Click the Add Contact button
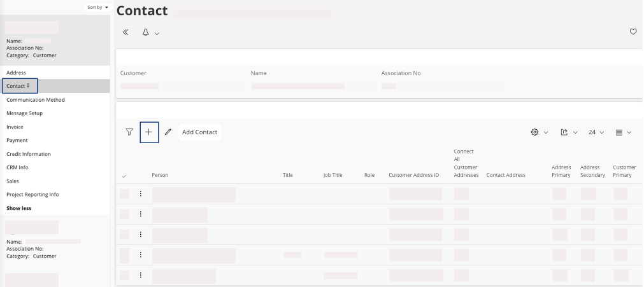 (x=199, y=132)
